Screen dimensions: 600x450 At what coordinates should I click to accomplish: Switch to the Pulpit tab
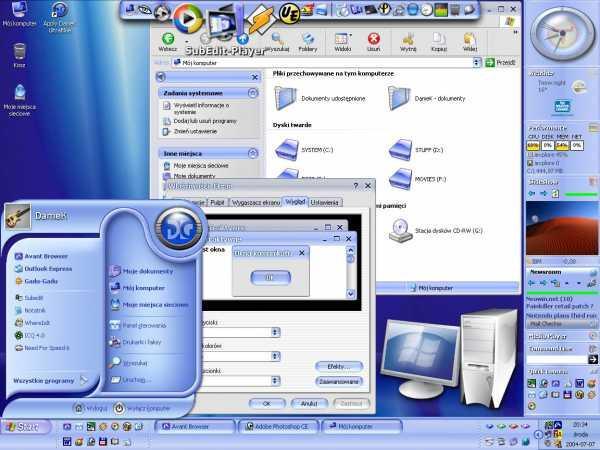[x=217, y=202]
